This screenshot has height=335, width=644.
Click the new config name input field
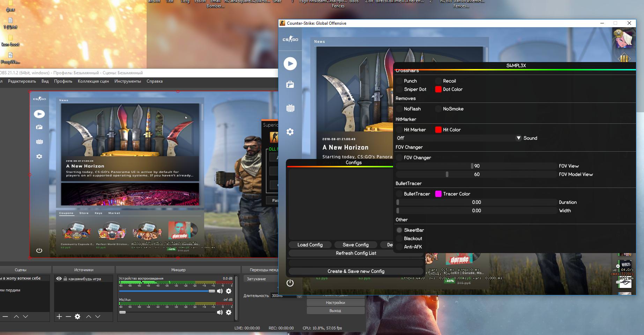356,262
